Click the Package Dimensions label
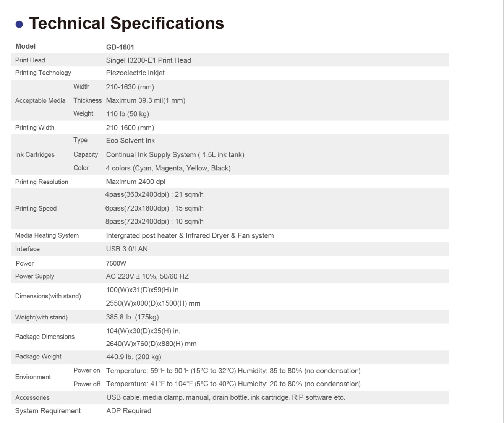The width and height of the screenshot is (504, 423). (45, 337)
